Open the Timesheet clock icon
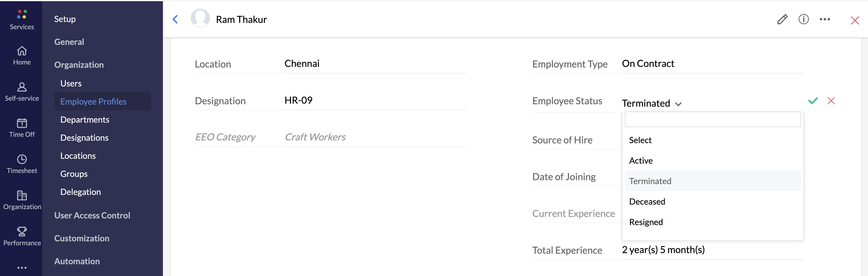868x276 pixels. pos(22,159)
